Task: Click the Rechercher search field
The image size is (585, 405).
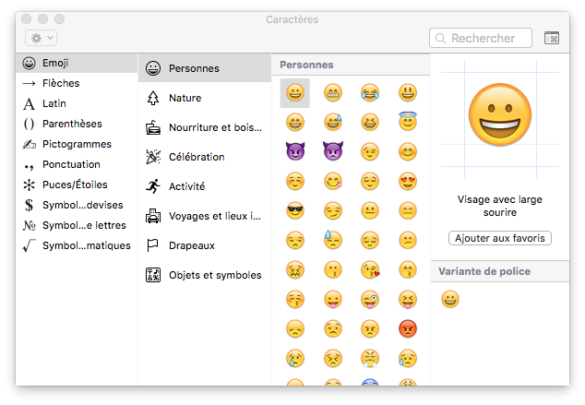Action: (x=481, y=38)
